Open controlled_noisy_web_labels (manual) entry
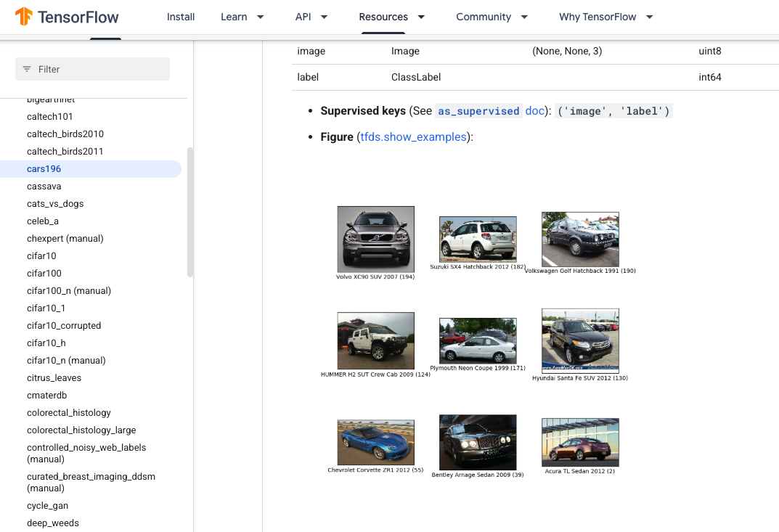Image resolution: width=779 pixels, height=532 pixels. pos(86,453)
